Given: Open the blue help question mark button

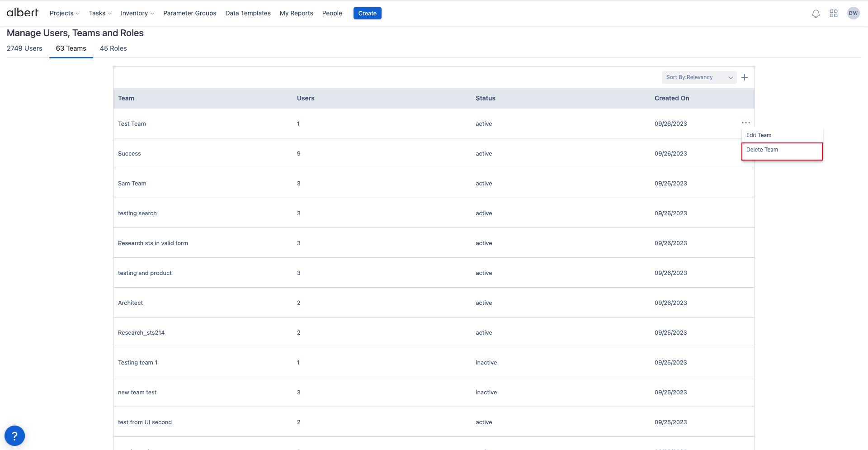Looking at the screenshot, I should pyautogui.click(x=14, y=436).
